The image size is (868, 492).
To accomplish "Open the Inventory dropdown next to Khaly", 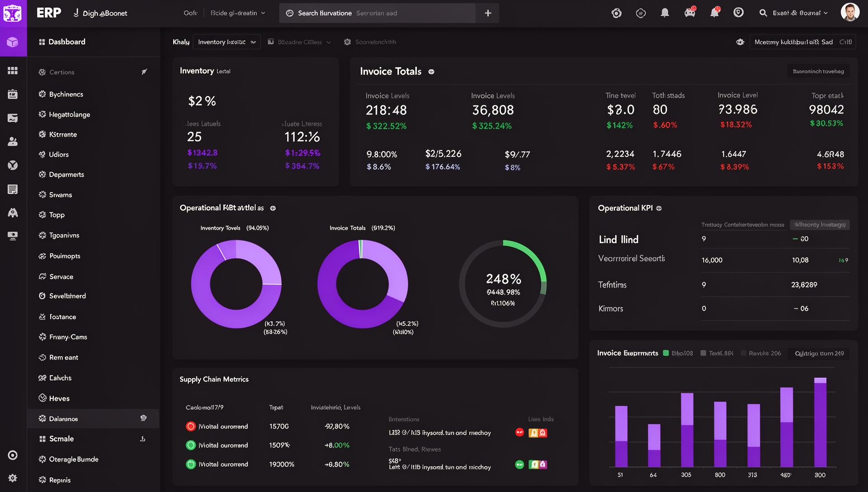I will [226, 42].
